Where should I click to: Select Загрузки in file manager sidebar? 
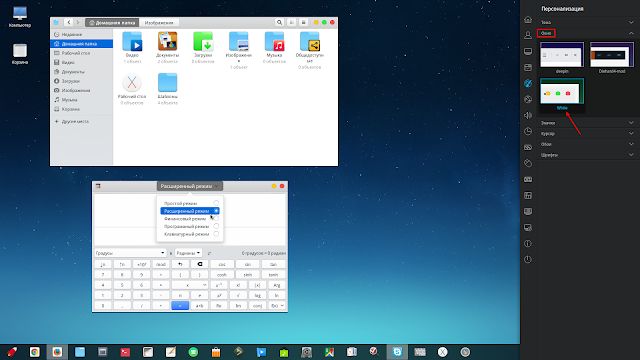[82, 81]
